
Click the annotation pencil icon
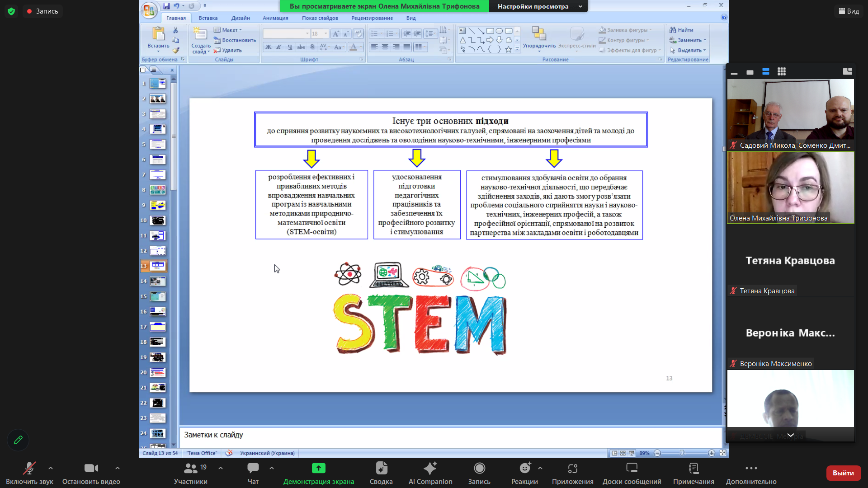click(18, 440)
